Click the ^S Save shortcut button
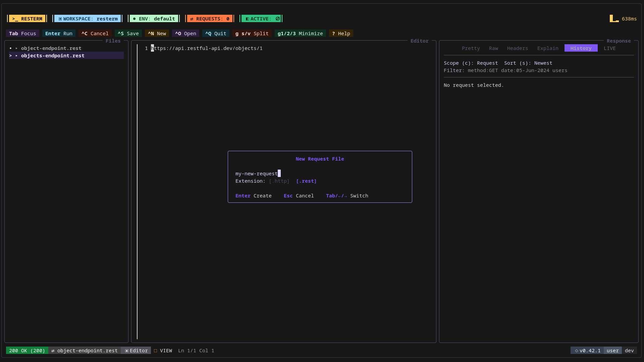The height and width of the screenshot is (362, 644). pyautogui.click(x=128, y=34)
